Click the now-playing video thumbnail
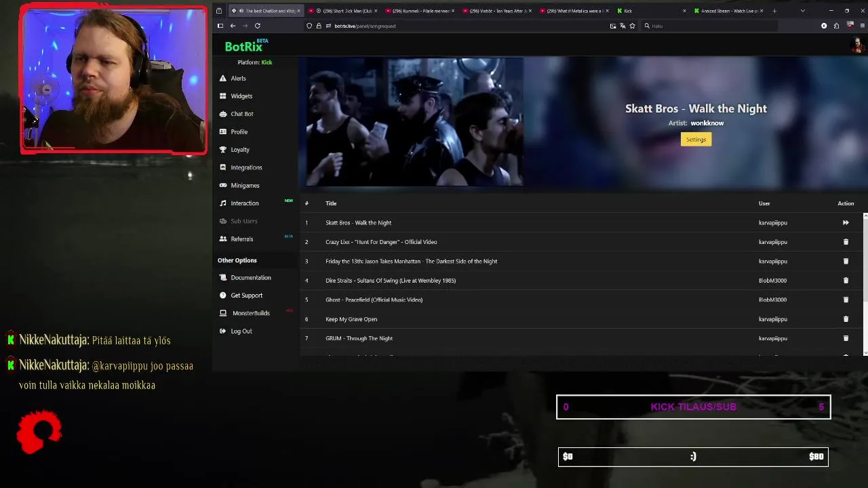 coord(414,122)
